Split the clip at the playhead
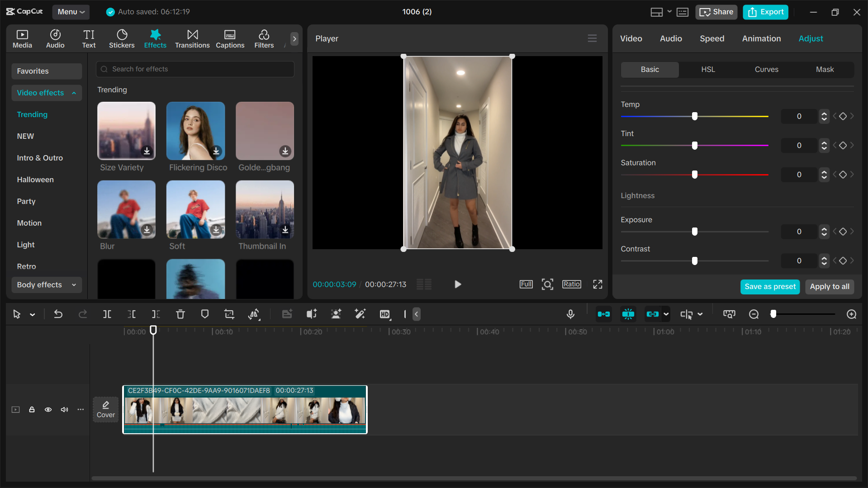This screenshot has height=488, width=868. [x=107, y=314]
